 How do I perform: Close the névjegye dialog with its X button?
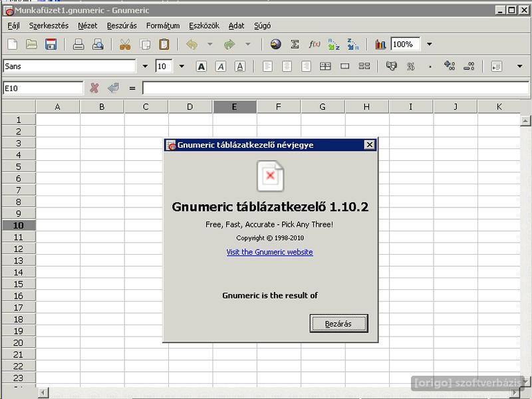click(369, 145)
